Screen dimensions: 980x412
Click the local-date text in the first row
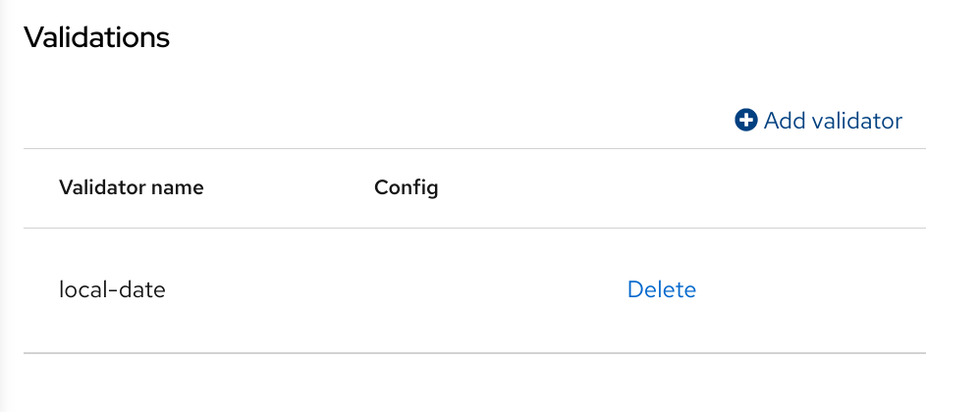[x=112, y=289]
